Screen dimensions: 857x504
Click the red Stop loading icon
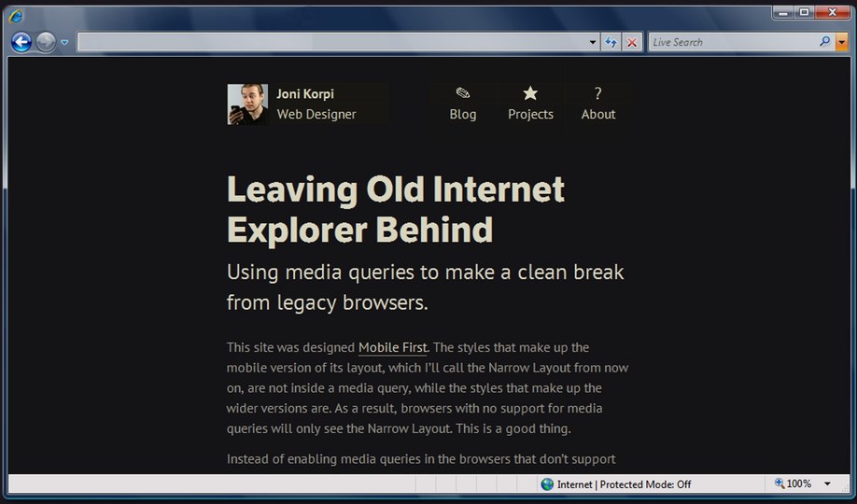pos(632,42)
